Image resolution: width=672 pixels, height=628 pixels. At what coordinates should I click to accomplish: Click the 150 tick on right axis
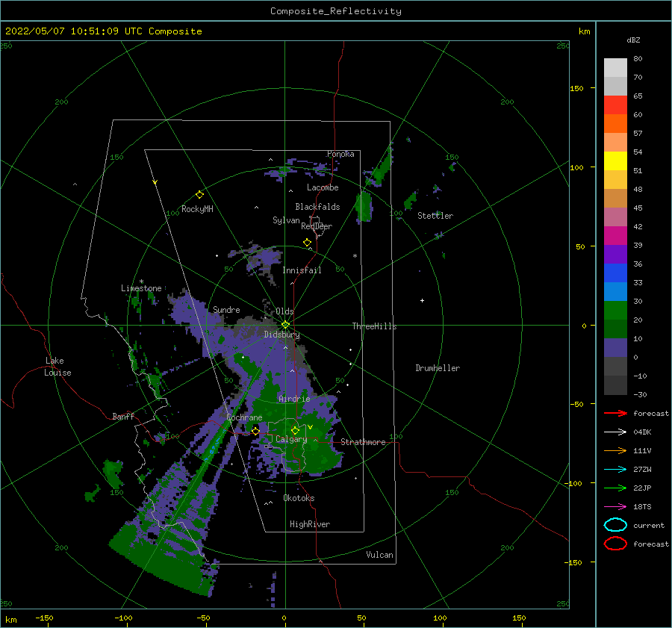click(x=576, y=88)
